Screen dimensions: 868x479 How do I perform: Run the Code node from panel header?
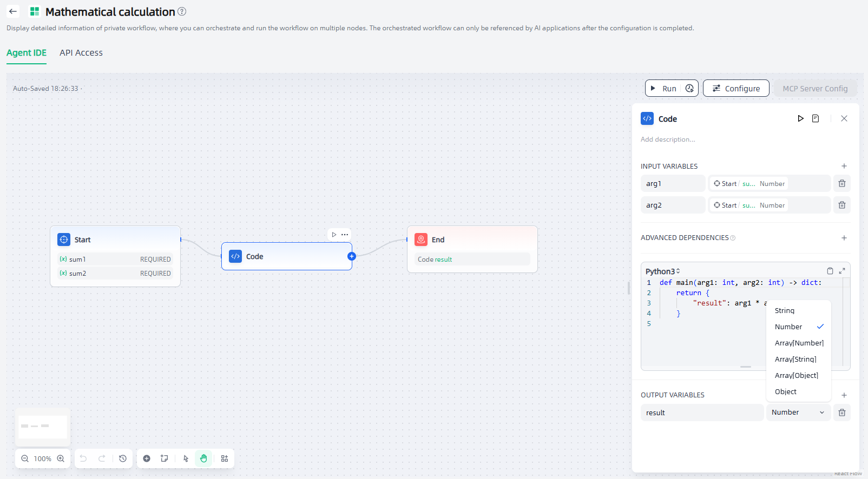point(800,118)
